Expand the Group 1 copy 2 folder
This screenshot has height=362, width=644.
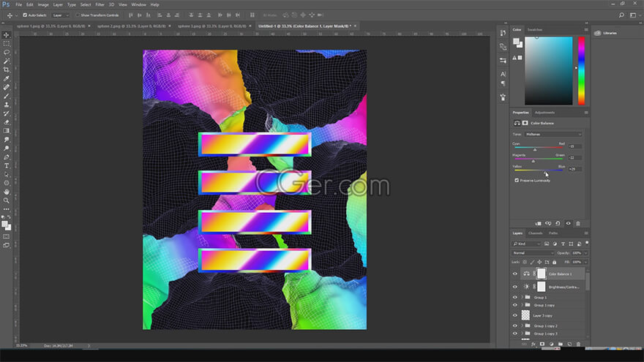tap(523, 325)
